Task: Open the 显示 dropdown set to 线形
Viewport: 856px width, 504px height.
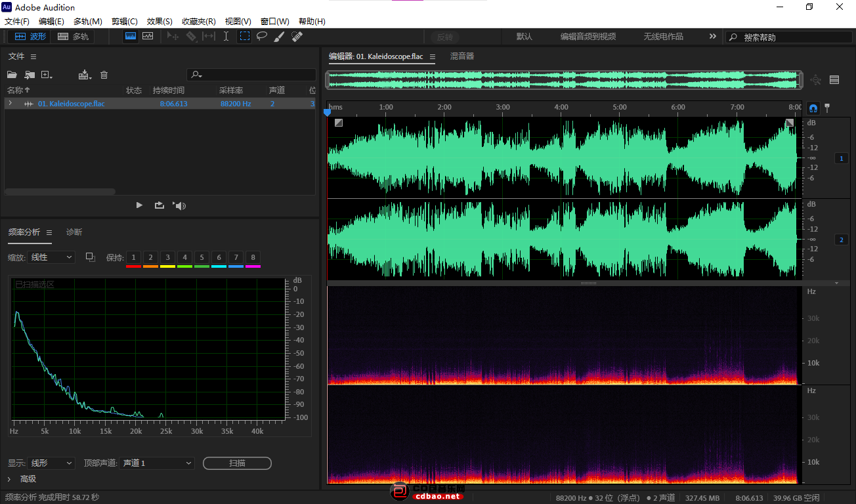Action: tap(52, 463)
